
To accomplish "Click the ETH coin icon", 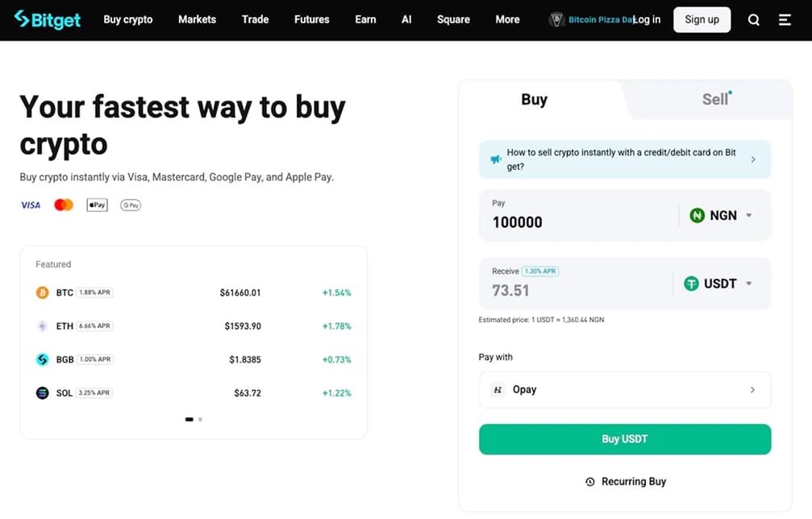I will point(43,326).
